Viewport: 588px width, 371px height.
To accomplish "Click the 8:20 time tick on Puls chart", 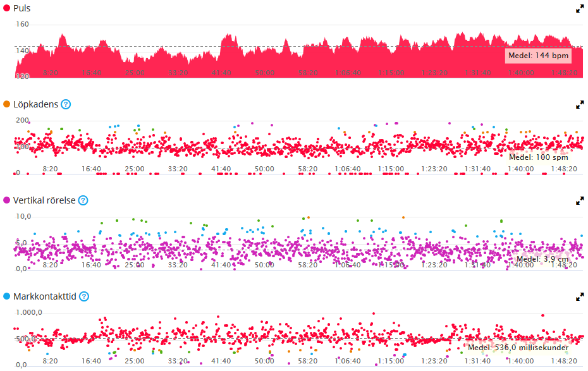I will point(50,73).
